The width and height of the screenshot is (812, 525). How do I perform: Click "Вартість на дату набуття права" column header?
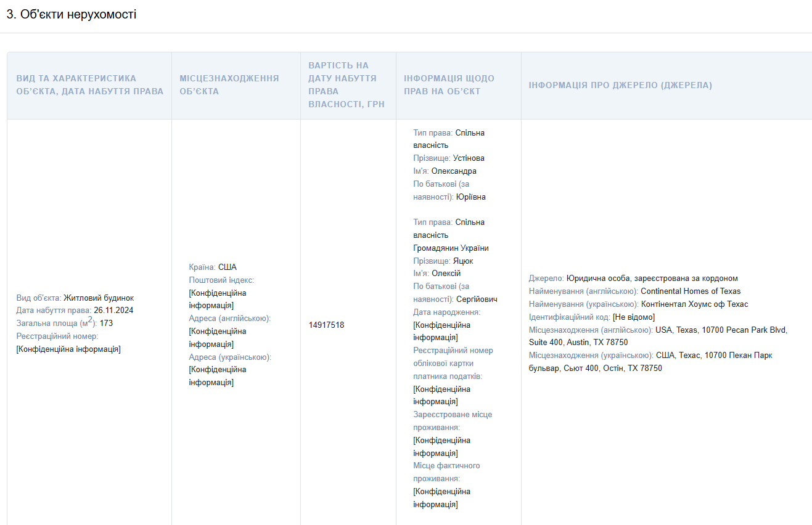coord(347,85)
